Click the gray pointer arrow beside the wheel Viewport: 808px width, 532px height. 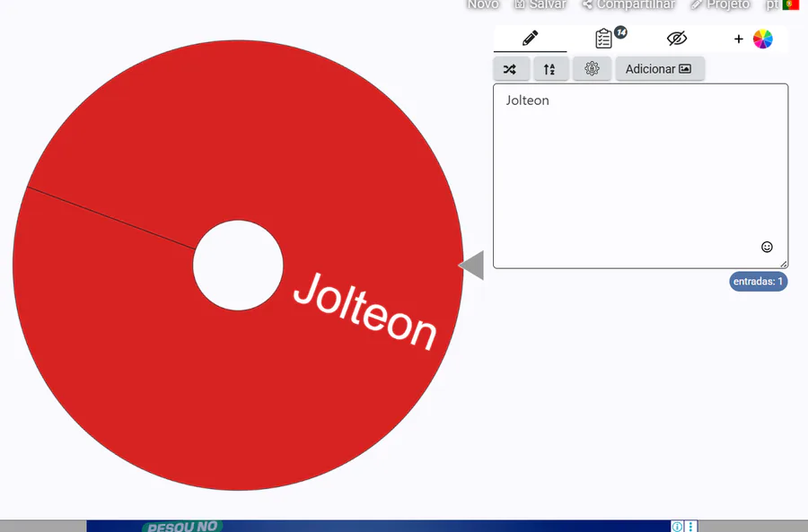coord(471,266)
